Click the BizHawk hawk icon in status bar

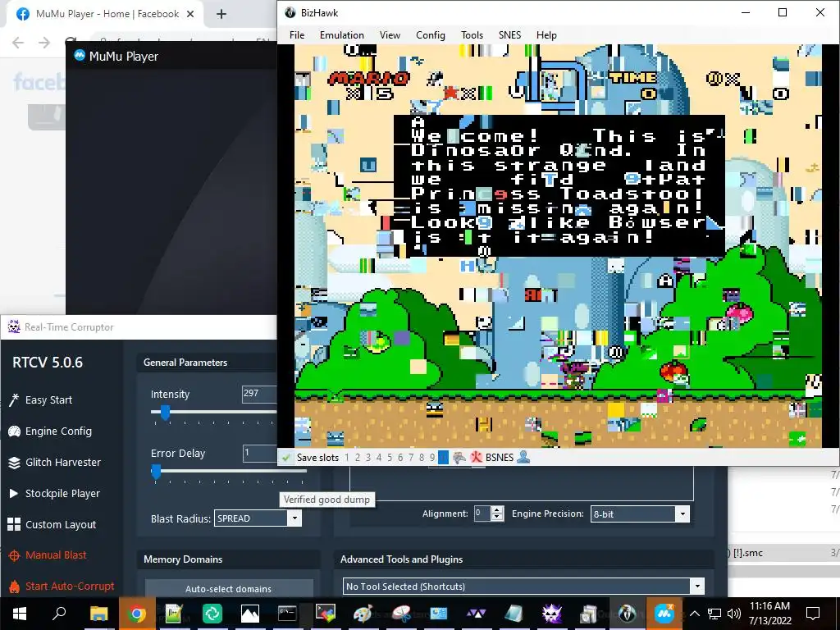(459, 458)
